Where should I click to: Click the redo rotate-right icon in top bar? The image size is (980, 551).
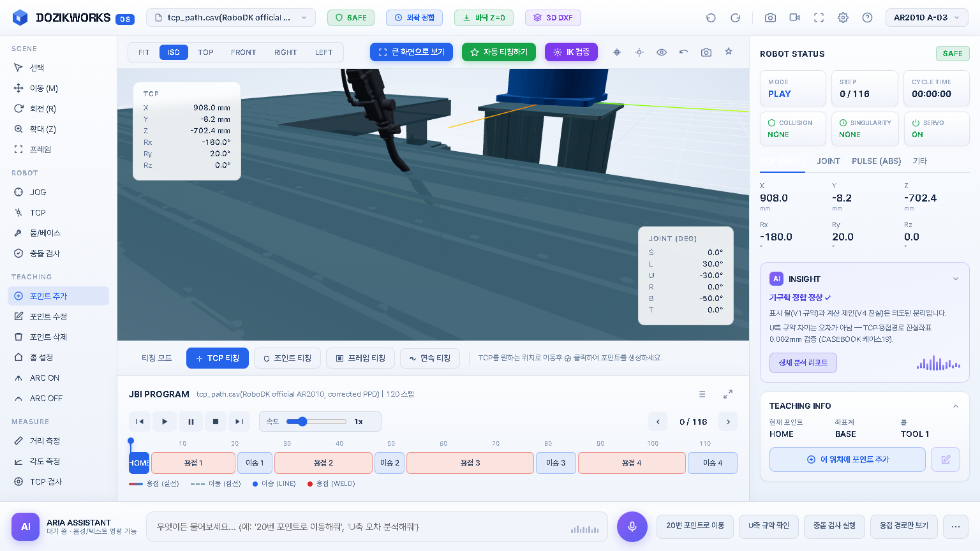pyautogui.click(x=735, y=18)
